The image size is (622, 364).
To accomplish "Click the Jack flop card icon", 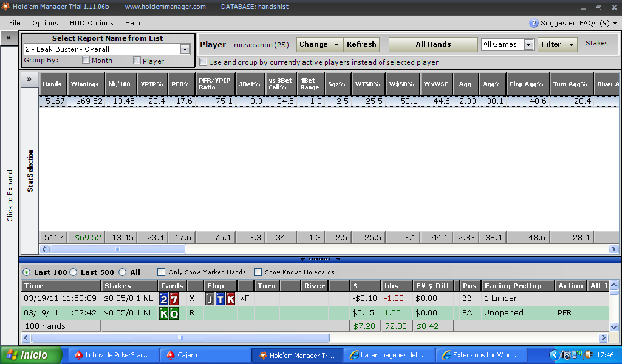I will point(210,298).
